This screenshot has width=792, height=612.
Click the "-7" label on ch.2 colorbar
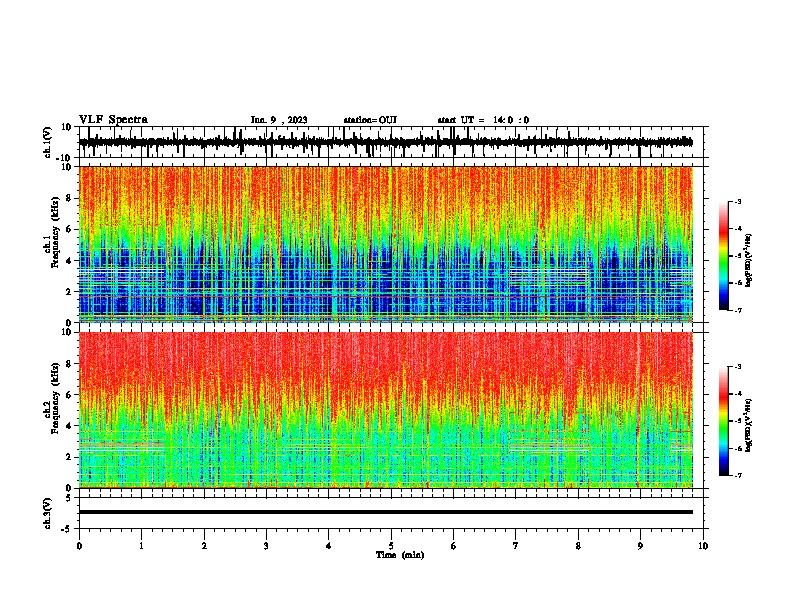(x=737, y=475)
